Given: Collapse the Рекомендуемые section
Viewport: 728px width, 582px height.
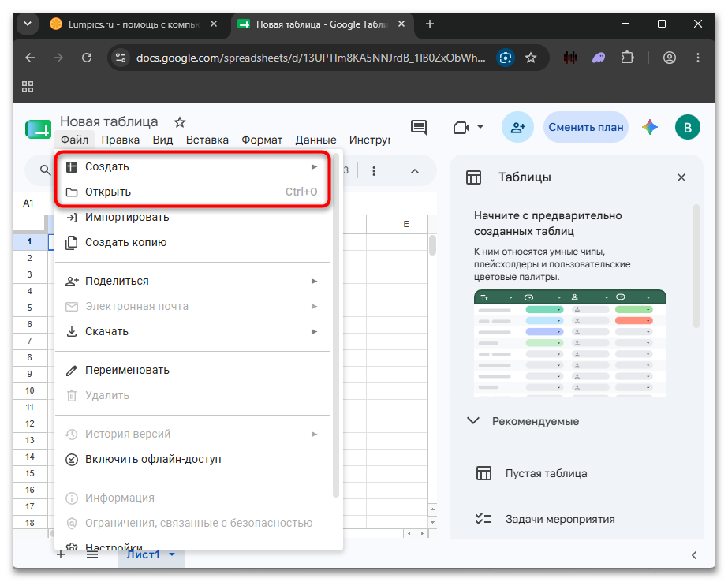Looking at the screenshot, I should click(x=473, y=421).
